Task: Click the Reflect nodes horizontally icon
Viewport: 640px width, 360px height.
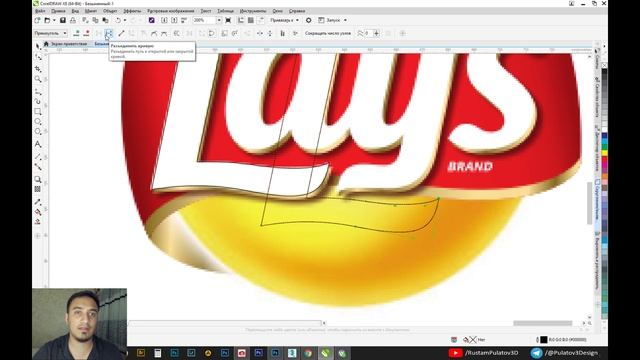Action: 260,33
